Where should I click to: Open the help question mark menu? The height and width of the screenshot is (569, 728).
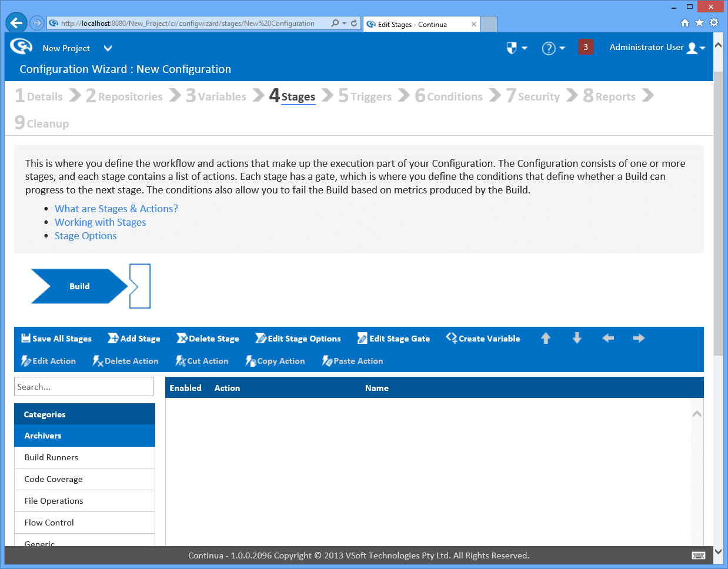click(x=553, y=48)
